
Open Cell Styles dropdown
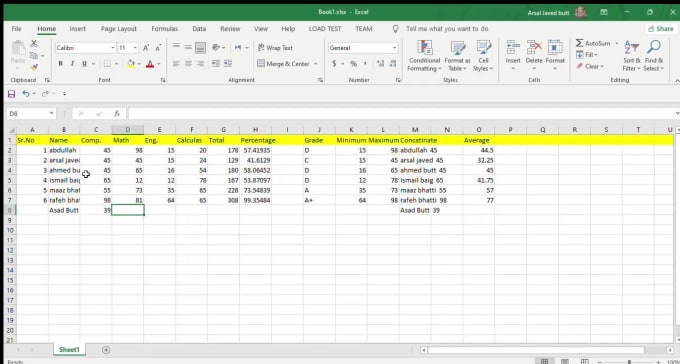click(483, 56)
